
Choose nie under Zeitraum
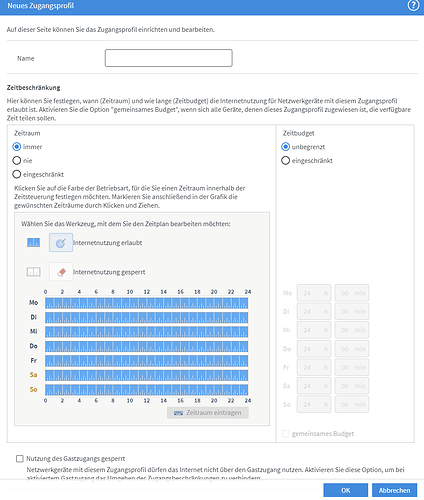(17, 161)
